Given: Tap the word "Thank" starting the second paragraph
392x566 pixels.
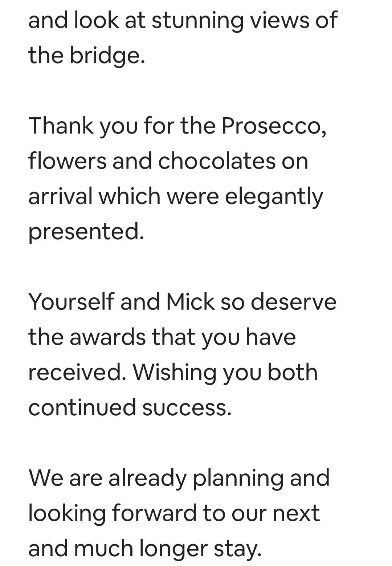Looking at the screenshot, I should point(61,126).
